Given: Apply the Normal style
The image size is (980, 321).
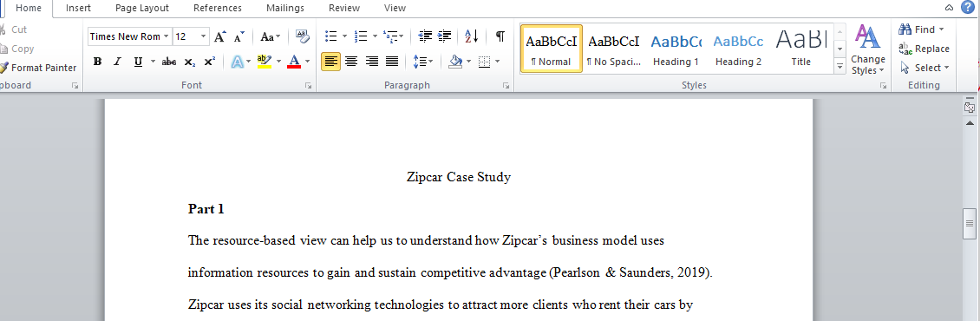Looking at the screenshot, I should point(552,49).
